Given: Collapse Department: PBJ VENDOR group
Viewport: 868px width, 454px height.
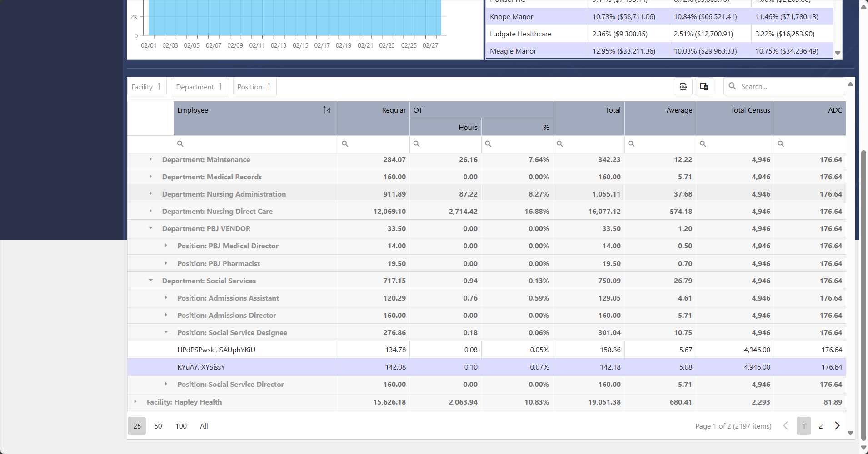Looking at the screenshot, I should [150, 228].
